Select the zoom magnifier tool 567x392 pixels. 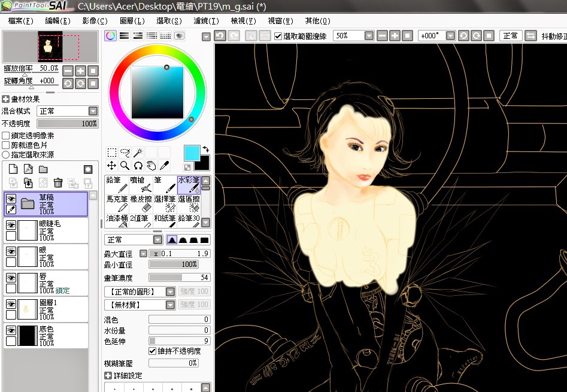click(x=125, y=165)
